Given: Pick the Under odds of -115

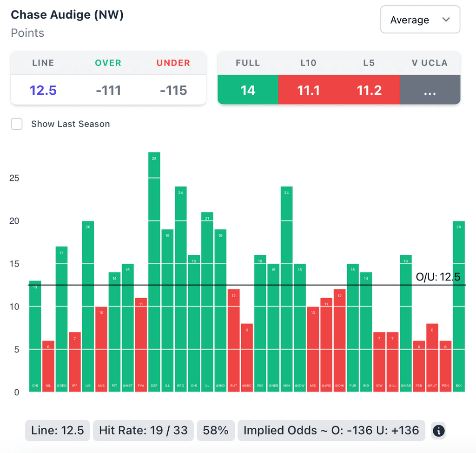Looking at the screenshot, I should click(173, 90).
